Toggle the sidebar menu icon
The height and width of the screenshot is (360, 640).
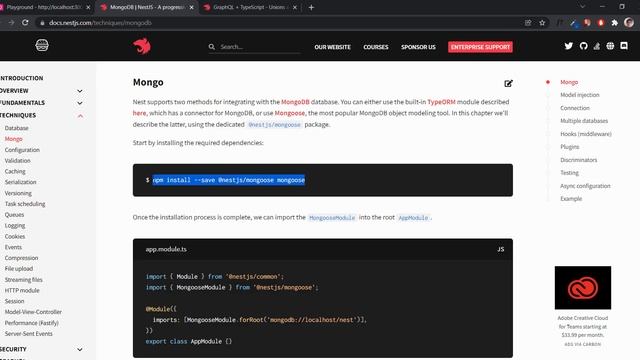[42, 45]
